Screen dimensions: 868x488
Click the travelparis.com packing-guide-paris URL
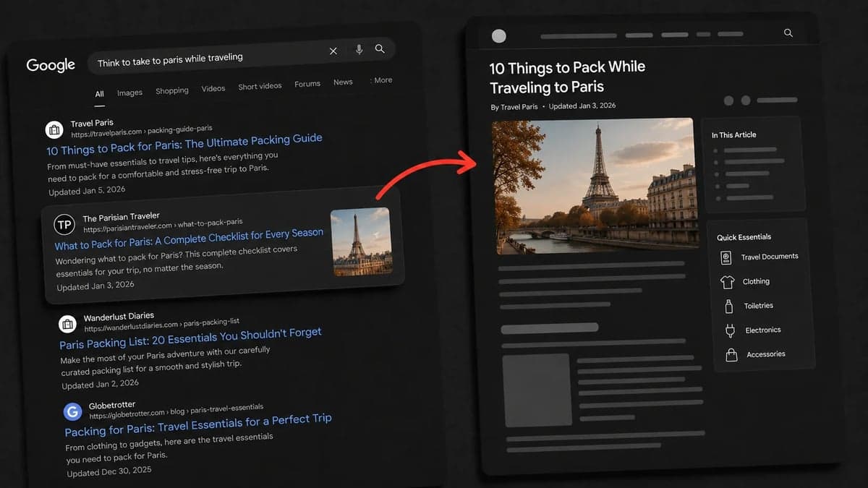click(x=142, y=132)
